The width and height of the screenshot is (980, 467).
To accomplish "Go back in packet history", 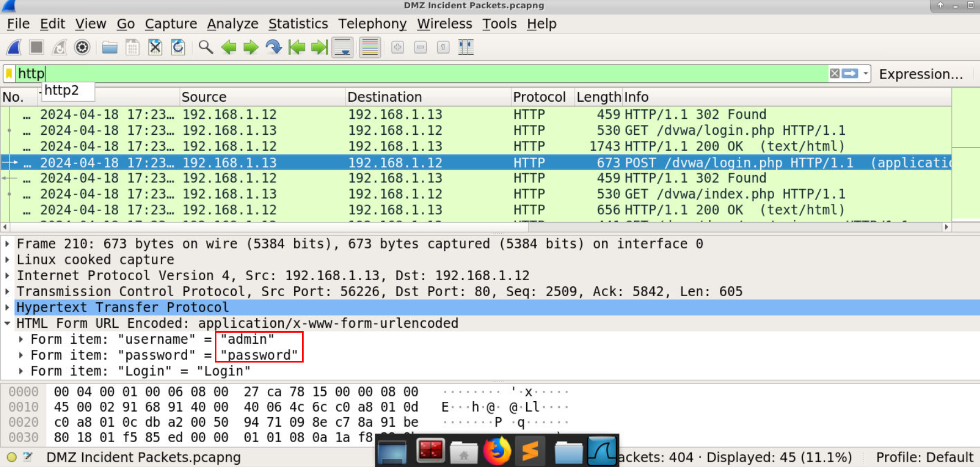I will [x=229, y=48].
